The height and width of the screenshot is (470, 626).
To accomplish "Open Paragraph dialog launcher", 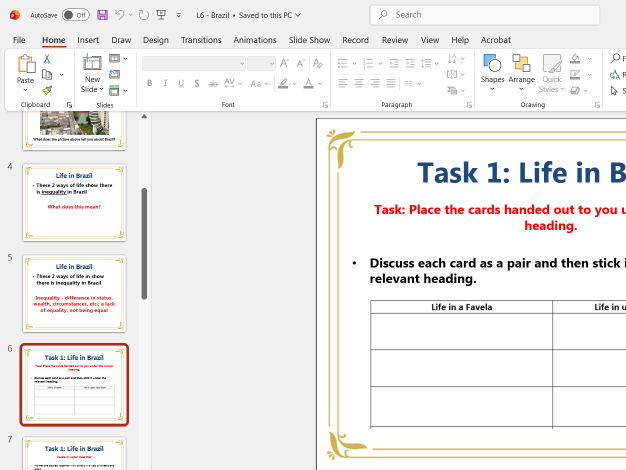I will pos(469,105).
